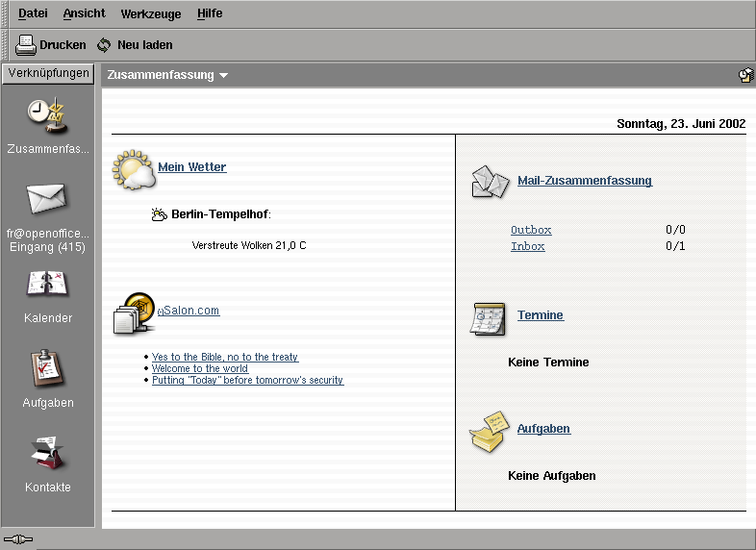This screenshot has width=756, height=550.
Task: Click the Drucken printer icon
Action: click(x=25, y=45)
